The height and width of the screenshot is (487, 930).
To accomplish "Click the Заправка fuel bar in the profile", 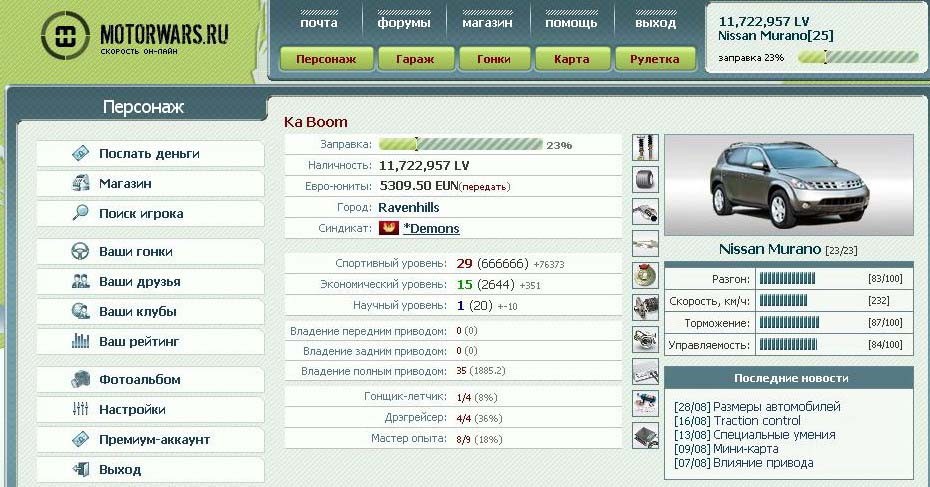I will [x=460, y=144].
